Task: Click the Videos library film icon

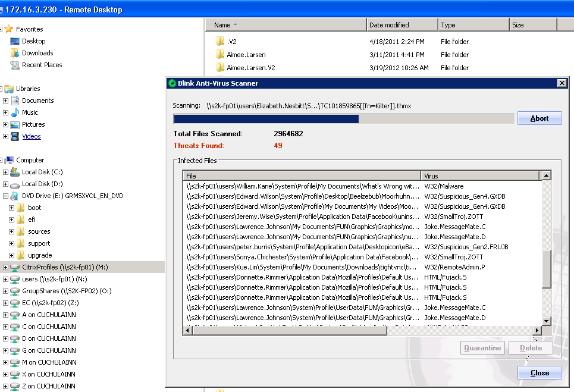Action: pos(15,136)
